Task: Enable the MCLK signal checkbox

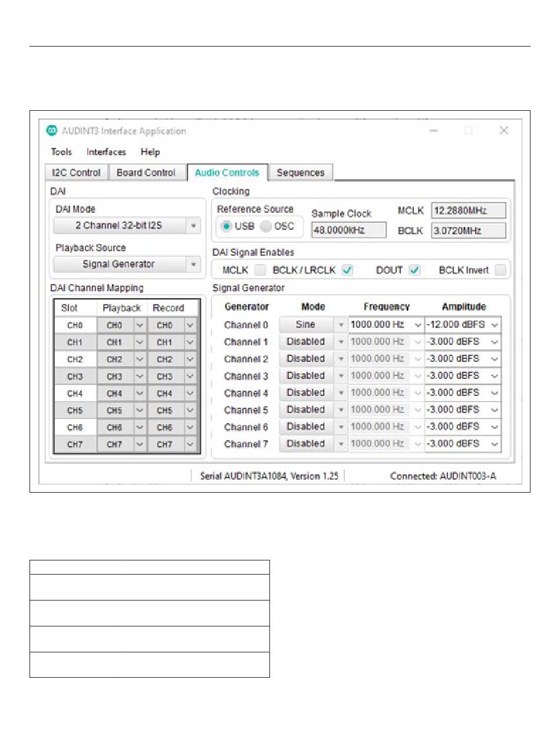Action: [260, 270]
